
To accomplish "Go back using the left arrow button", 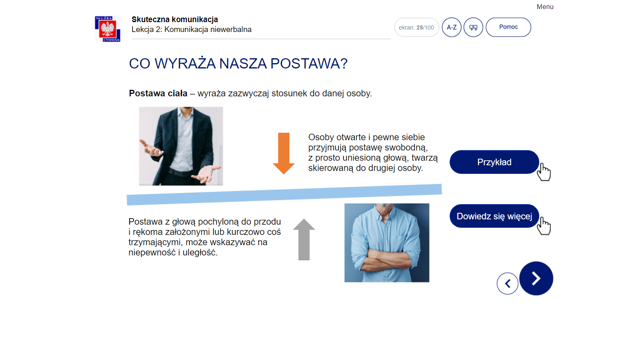I will pyautogui.click(x=507, y=283).
